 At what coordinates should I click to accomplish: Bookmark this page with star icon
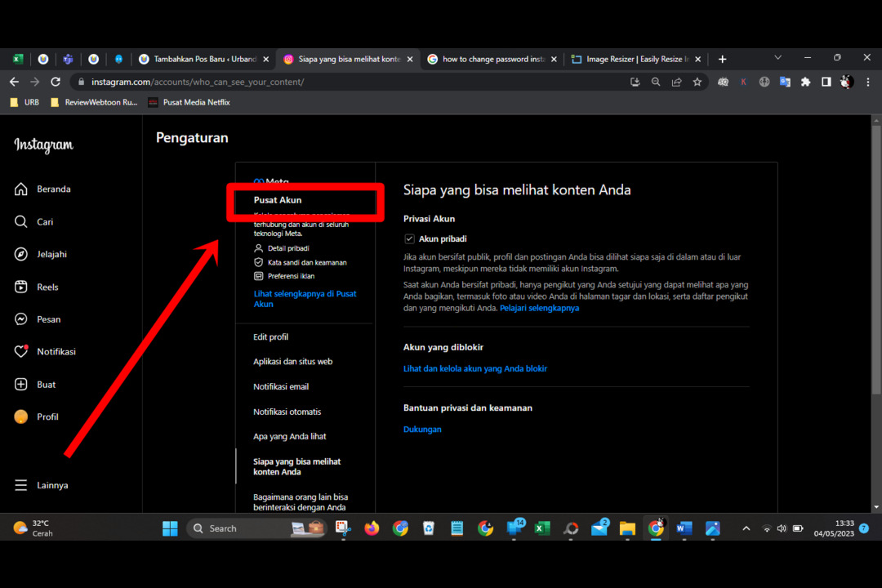(697, 82)
